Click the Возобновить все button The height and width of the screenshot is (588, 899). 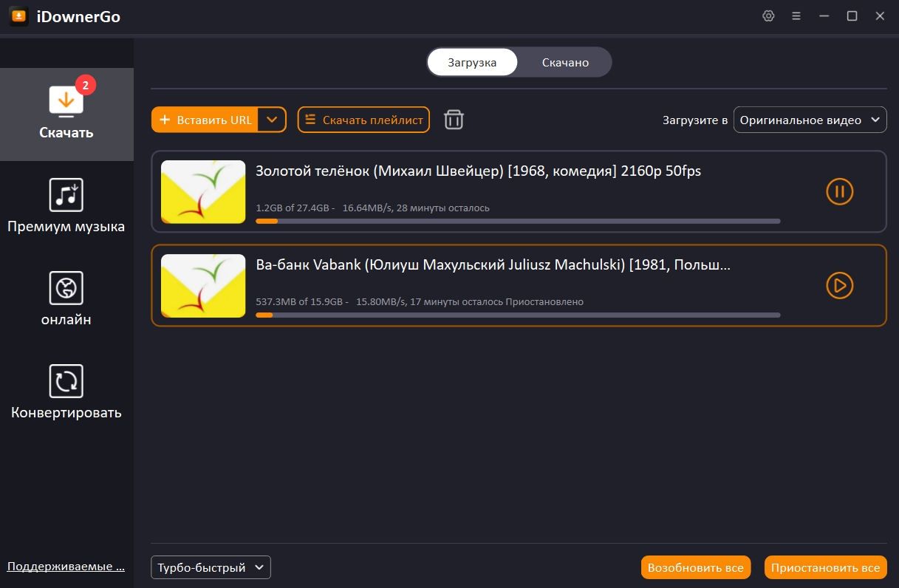coord(696,567)
